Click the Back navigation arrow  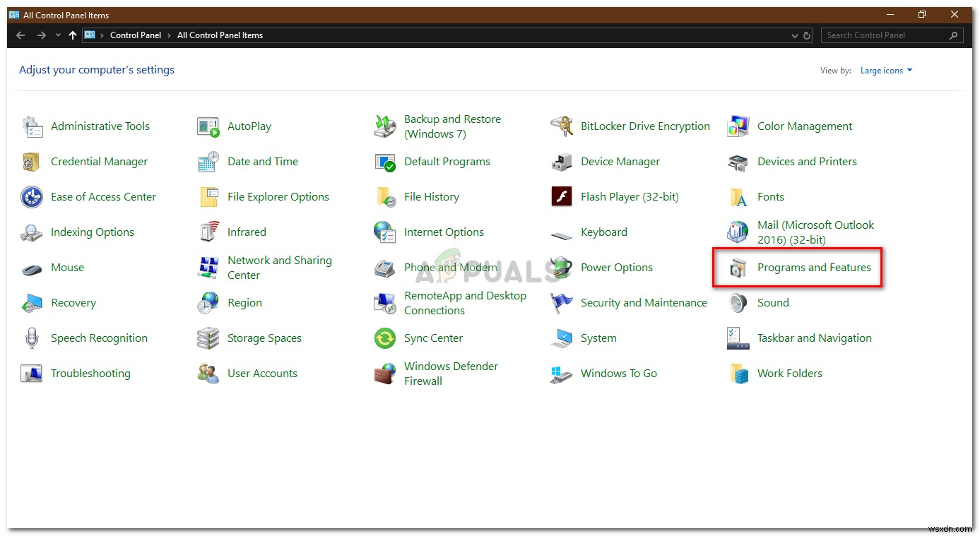click(20, 35)
